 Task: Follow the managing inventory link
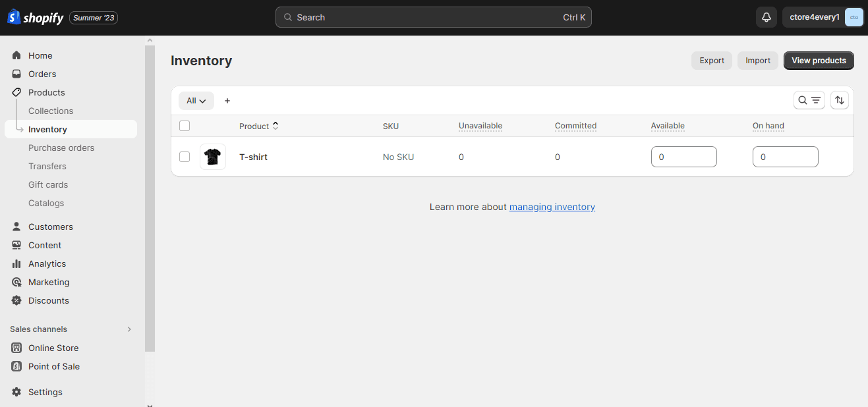tap(552, 207)
